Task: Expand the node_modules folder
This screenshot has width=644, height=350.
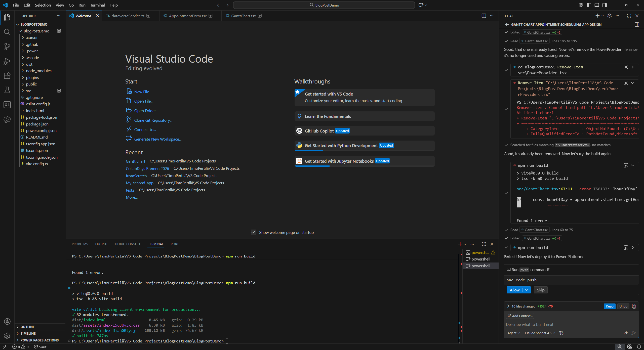Action: [38, 71]
